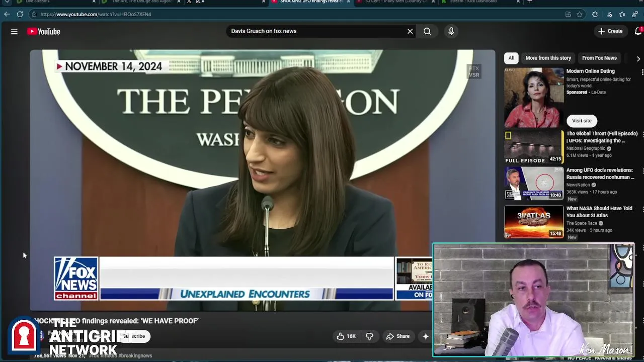
Task: Click the 42:15 duration badge
Action: 555,159
